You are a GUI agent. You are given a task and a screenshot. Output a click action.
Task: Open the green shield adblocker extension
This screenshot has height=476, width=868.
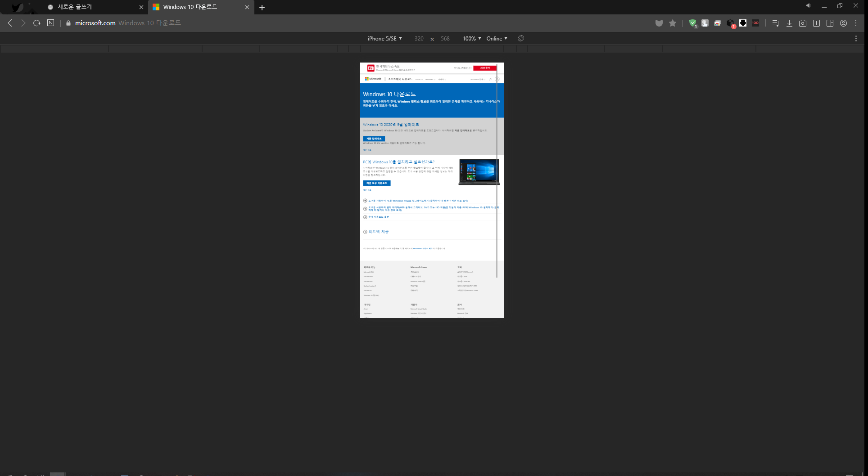(693, 23)
